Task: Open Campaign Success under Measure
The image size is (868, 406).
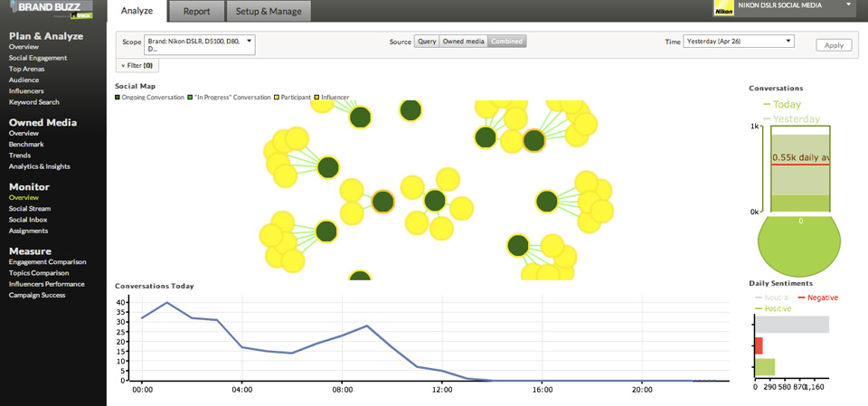Action: 37,295
